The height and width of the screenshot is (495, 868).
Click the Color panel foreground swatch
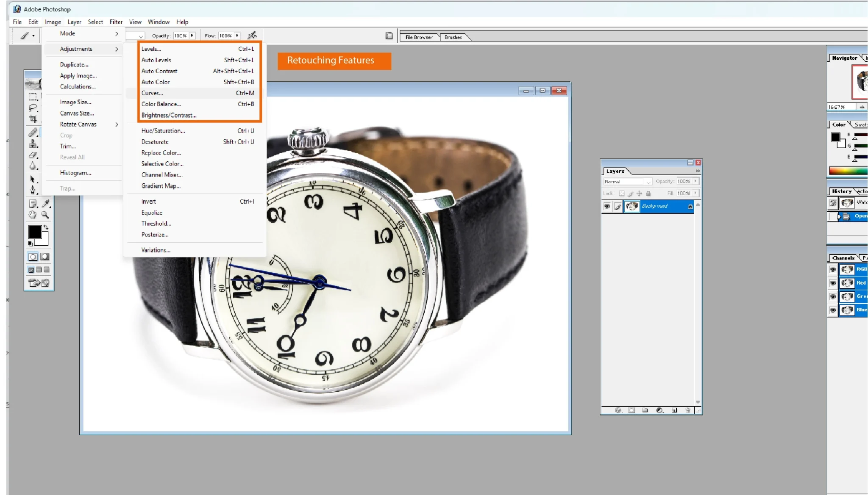835,137
